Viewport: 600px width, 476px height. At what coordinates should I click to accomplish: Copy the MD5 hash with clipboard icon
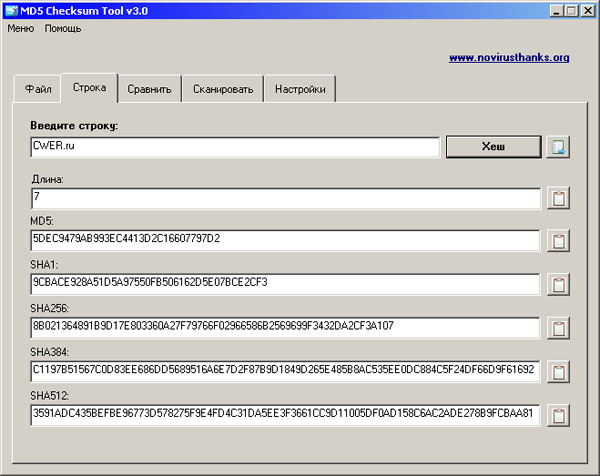click(558, 241)
